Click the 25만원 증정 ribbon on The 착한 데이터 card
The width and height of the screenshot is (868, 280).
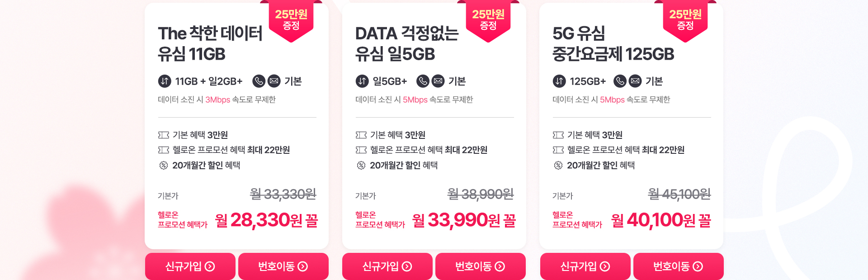[291, 21]
